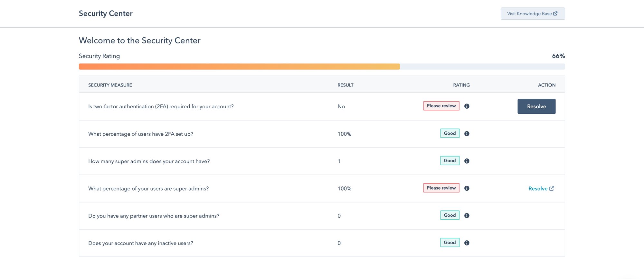Click external link icon on Knowledge Base button
Image resolution: width=644 pixels, height=279 pixels.
pos(555,14)
